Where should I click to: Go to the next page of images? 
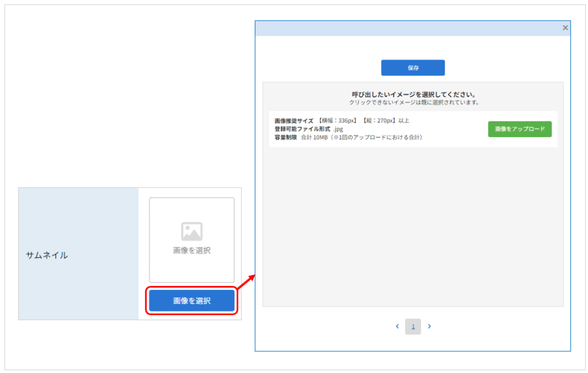430,326
